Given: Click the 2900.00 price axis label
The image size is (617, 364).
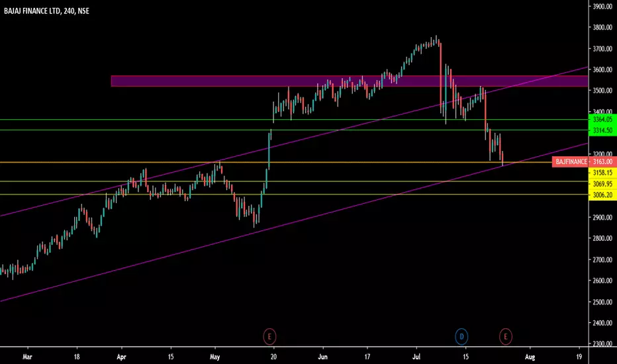Looking at the screenshot, I should point(602,217).
